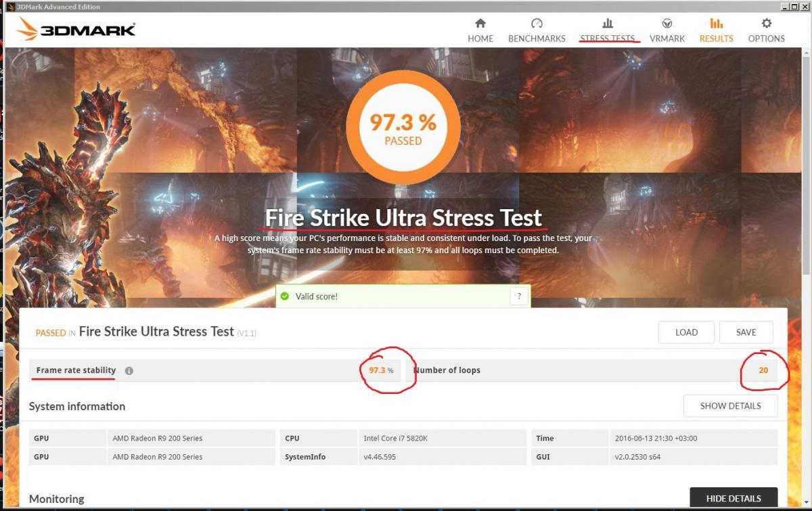Switch to the Stress Tests tab

click(608, 30)
